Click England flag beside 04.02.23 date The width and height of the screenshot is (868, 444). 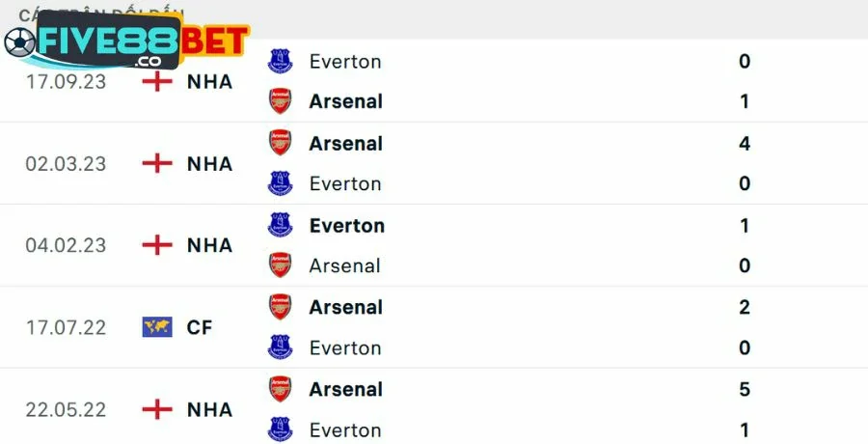pyautogui.click(x=156, y=245)
